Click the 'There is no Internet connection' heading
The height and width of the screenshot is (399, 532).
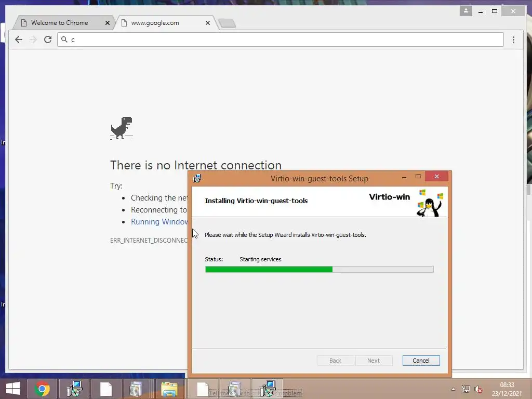(x=196, y=165)
